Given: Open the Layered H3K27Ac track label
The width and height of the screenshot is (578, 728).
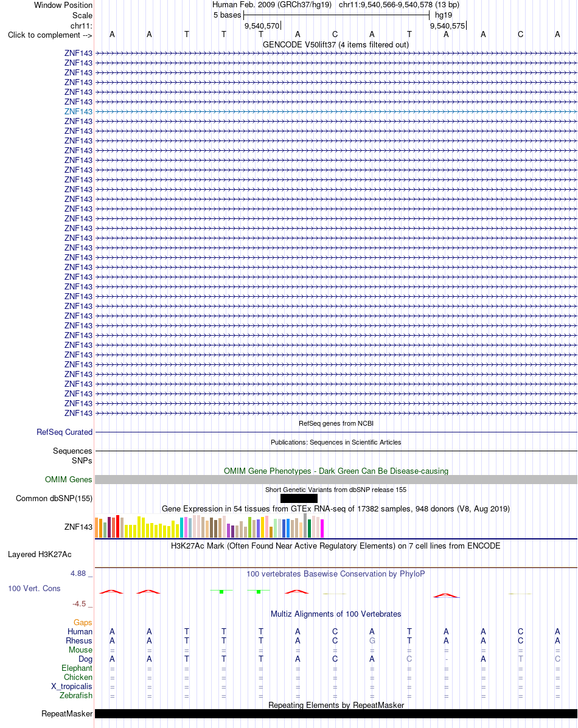Looking at the screenshot, I should [x=40, y=554].
